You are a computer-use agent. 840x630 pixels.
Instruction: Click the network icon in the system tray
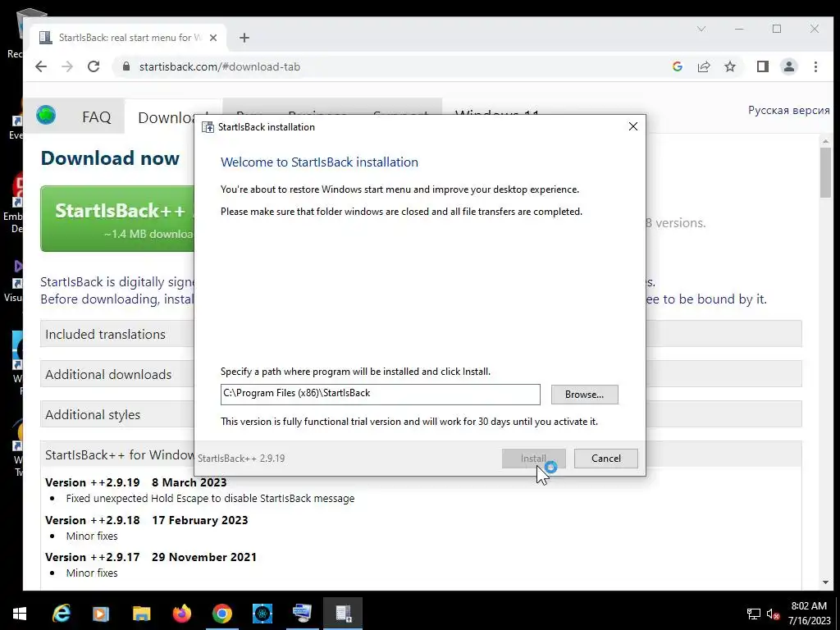754,614
